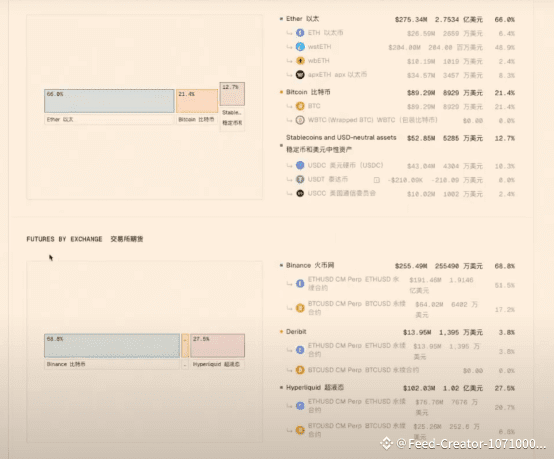Screen dimensions: 554x460
Task: Click the wbETH token icon
Action: tap(300, 61)
